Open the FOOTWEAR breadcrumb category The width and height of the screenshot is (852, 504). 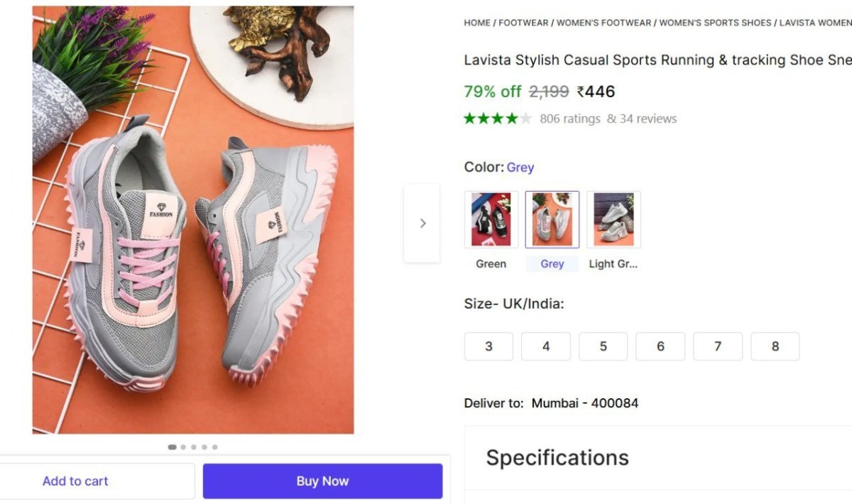523,22
